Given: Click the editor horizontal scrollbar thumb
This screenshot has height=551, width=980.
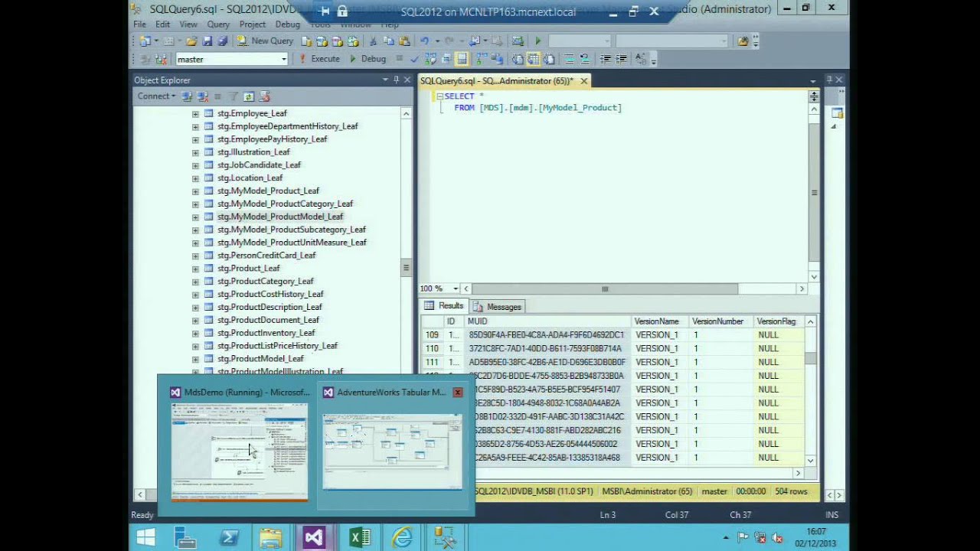Looking at the screenshot, I should point(604,289).
